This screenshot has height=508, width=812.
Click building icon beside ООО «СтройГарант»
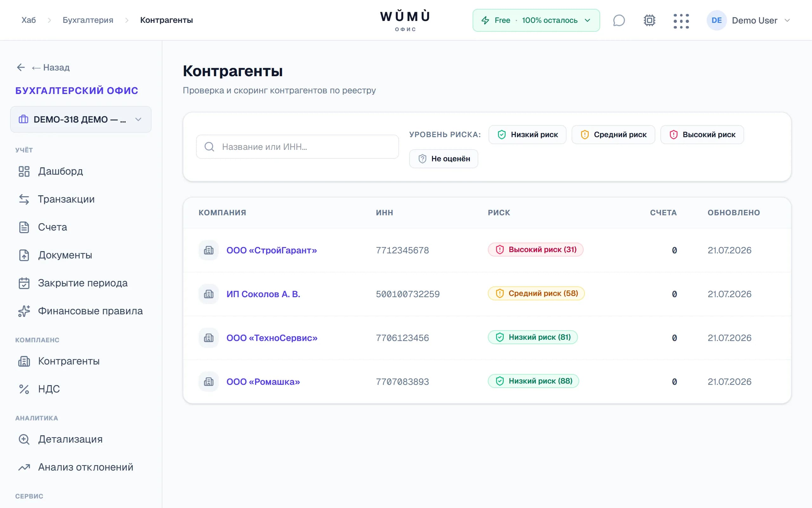point(209,250)
